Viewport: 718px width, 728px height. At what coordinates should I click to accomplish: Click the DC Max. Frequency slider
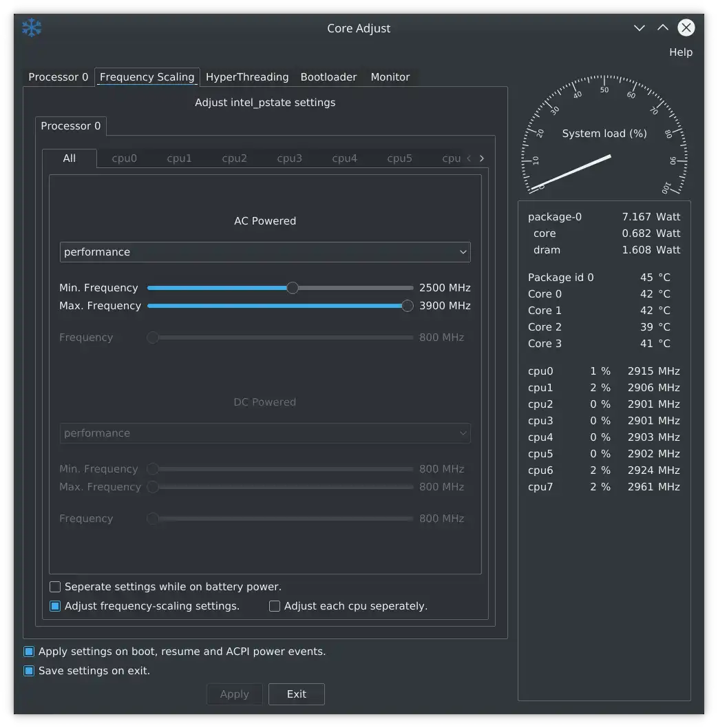pyautogui.click(x=280, y=487)
